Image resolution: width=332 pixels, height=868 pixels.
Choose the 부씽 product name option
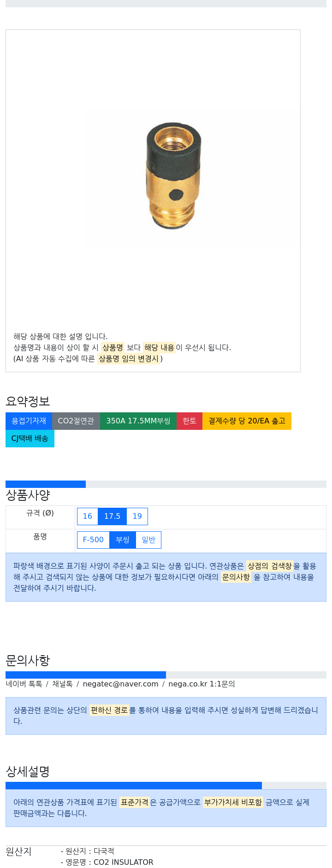click(123, 540)
